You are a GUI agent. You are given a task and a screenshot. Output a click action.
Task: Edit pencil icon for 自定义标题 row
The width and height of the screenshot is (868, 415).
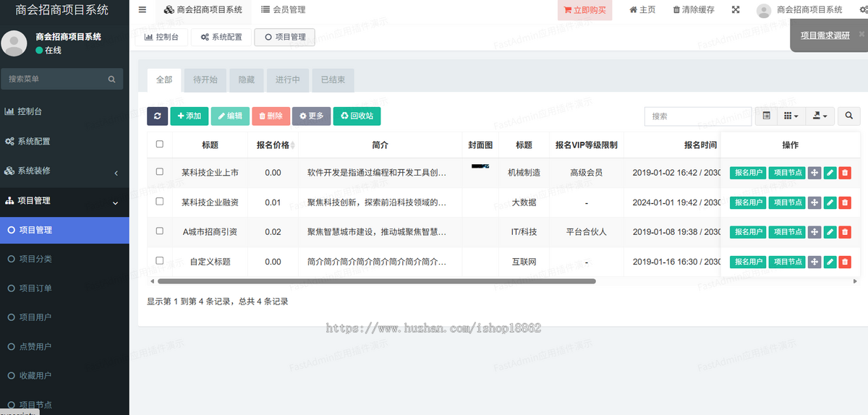tap(830, 262)
